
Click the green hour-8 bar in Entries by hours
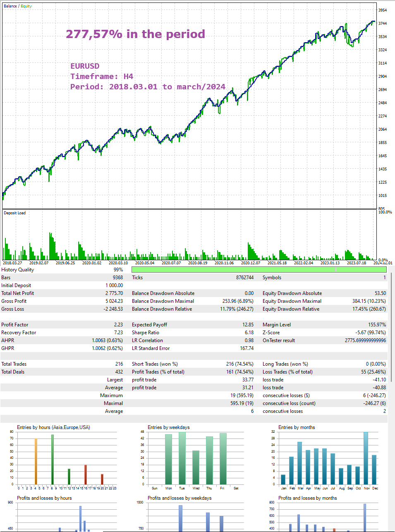click(53, 460)
